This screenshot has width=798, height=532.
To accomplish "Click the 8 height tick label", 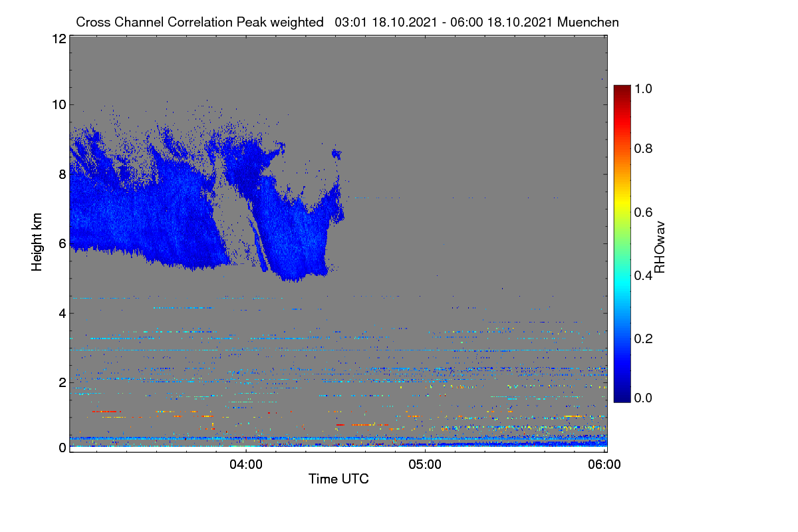I will pos(62,174).
